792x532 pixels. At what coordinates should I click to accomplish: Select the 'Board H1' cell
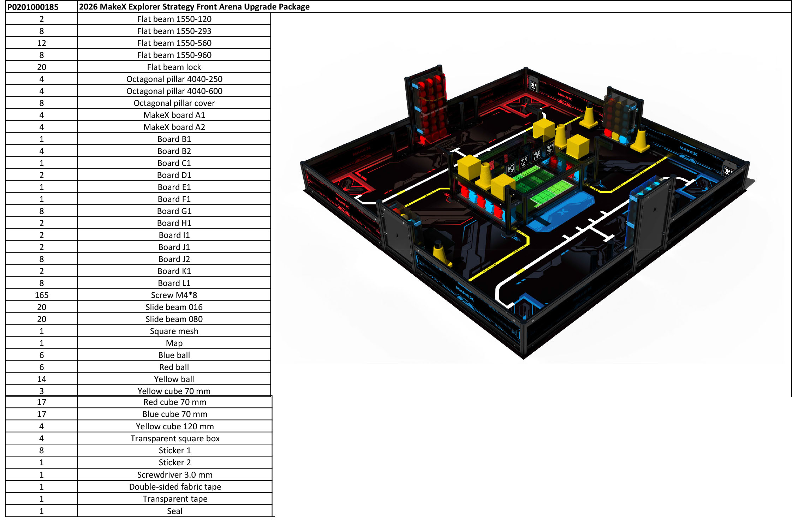(174, 223)
